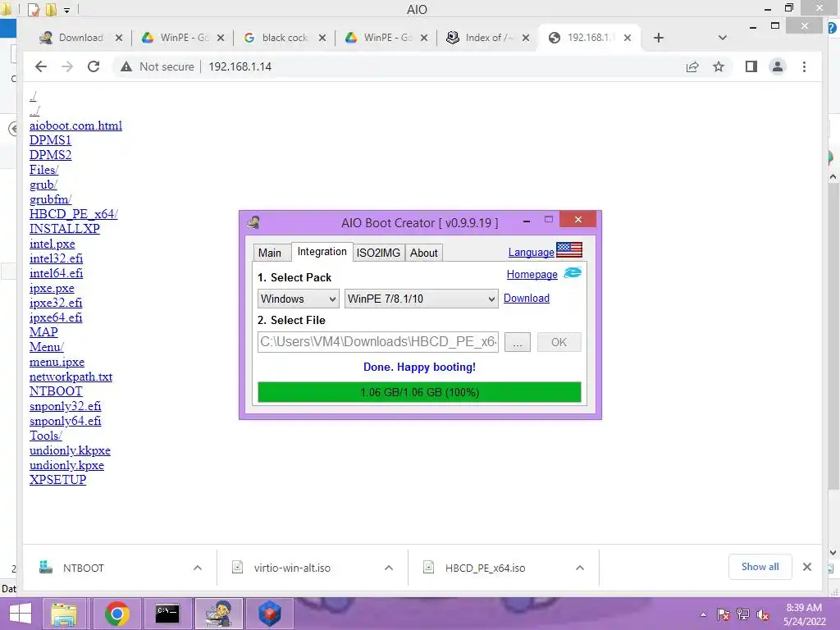Open the Chrome profile avatar

[778, 66]
